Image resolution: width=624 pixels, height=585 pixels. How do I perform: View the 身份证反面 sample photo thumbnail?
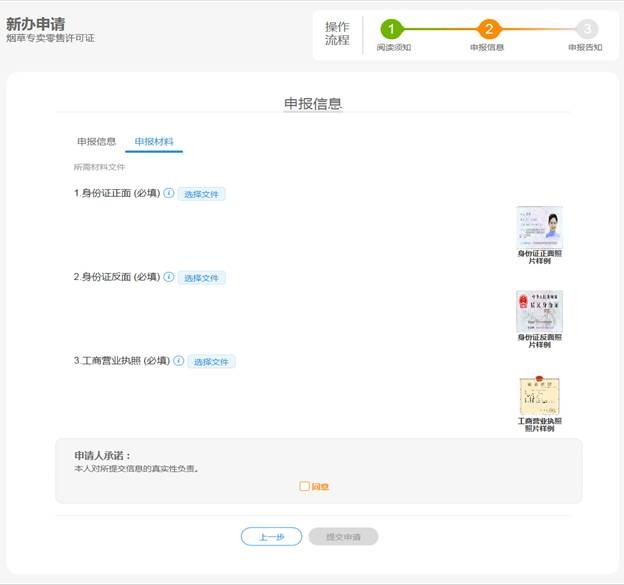(x=539, y=312)
